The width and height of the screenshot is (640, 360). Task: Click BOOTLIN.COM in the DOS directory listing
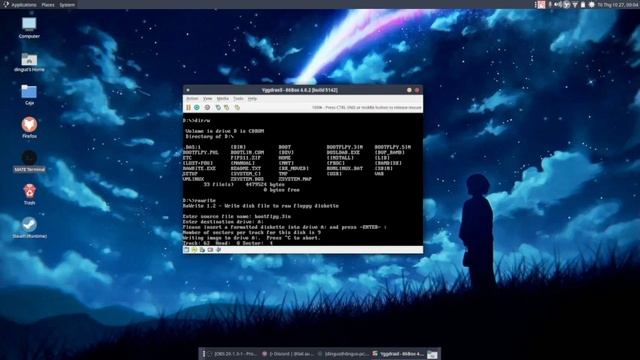click(247, 152)
